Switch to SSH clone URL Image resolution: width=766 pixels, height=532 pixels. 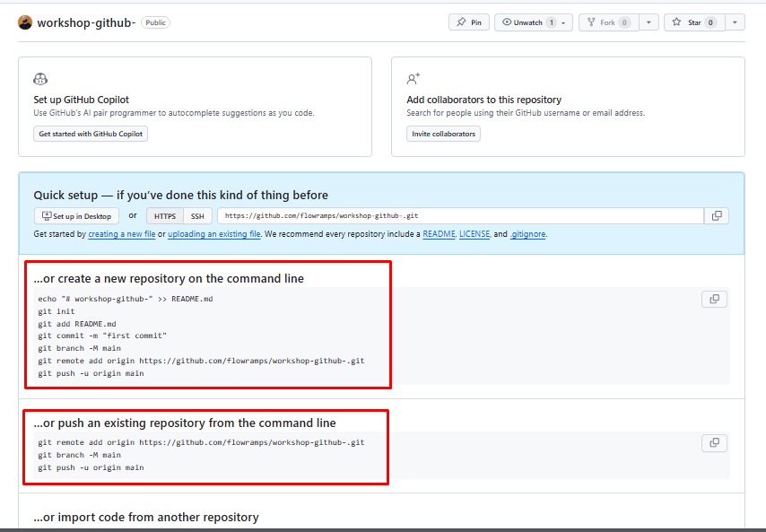tap(197, 216)
